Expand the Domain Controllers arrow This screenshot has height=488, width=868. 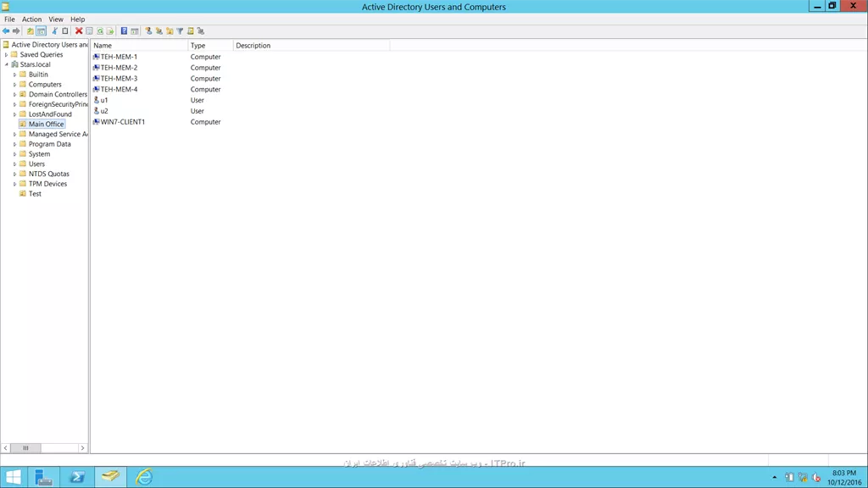[15, 95]
